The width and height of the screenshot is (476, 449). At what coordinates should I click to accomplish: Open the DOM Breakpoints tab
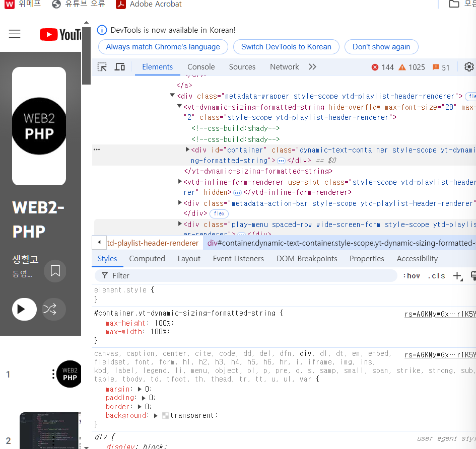click(x=307, y=259)
